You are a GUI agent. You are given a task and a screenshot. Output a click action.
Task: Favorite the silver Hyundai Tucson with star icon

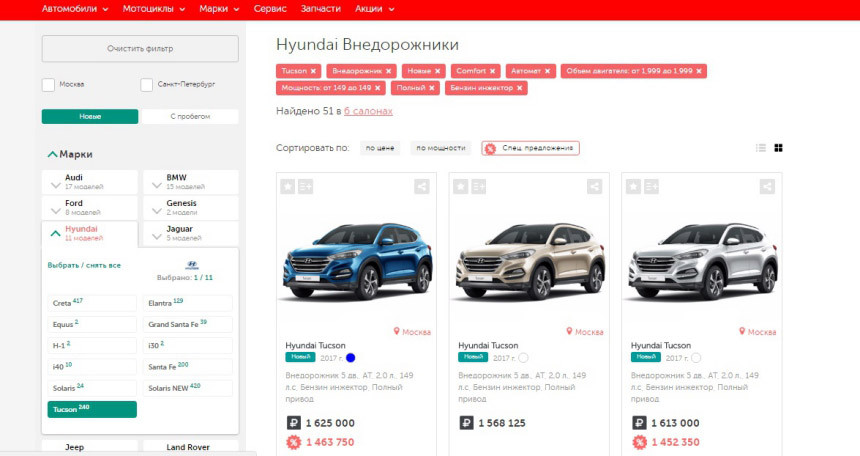(633, 187)
